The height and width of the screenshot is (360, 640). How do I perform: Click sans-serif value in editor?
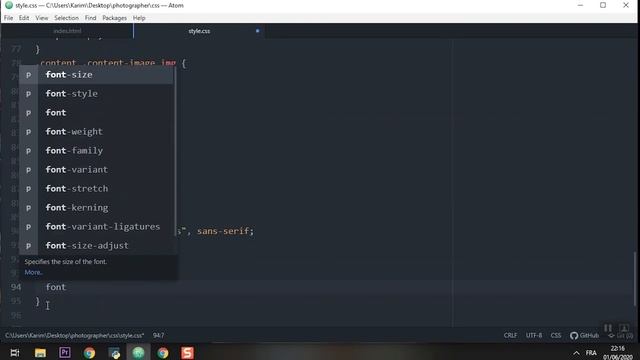tap(224, 231)
